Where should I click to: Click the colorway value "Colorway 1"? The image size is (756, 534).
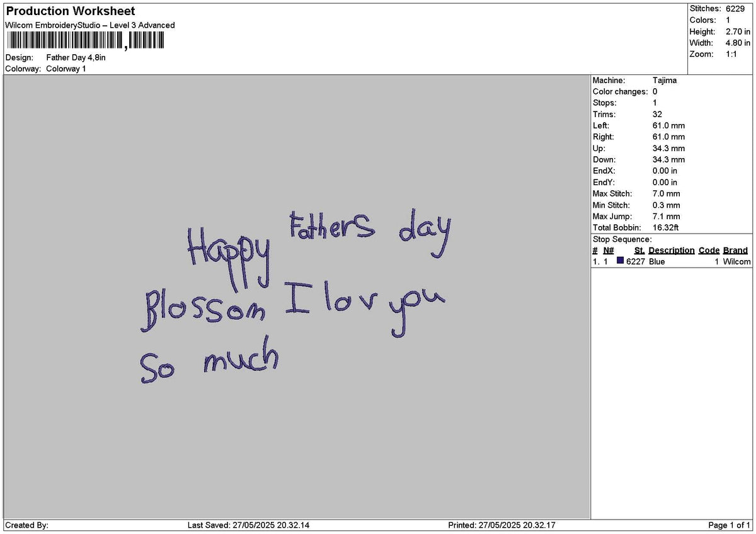(66, 69)
